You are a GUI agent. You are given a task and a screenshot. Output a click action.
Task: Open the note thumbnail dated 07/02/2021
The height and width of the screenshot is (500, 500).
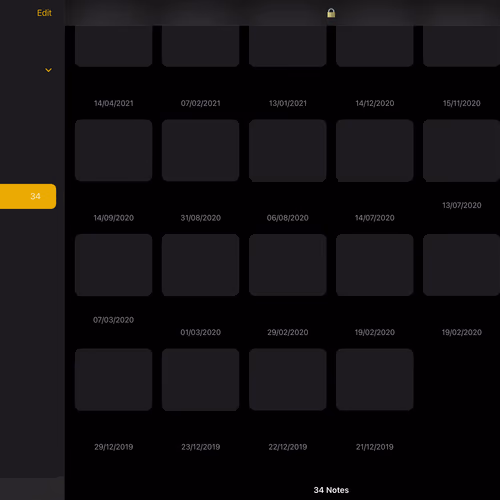point(201,46)
